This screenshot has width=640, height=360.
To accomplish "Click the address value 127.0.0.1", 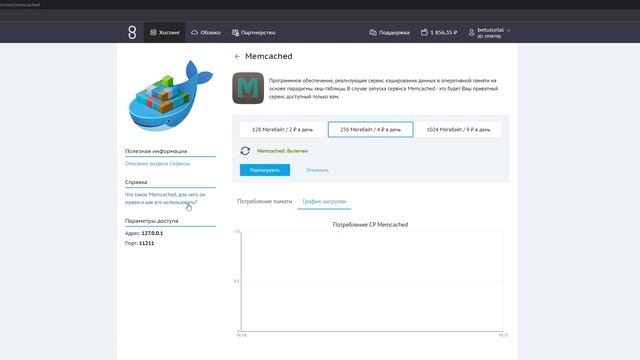I will coord(152,233).
